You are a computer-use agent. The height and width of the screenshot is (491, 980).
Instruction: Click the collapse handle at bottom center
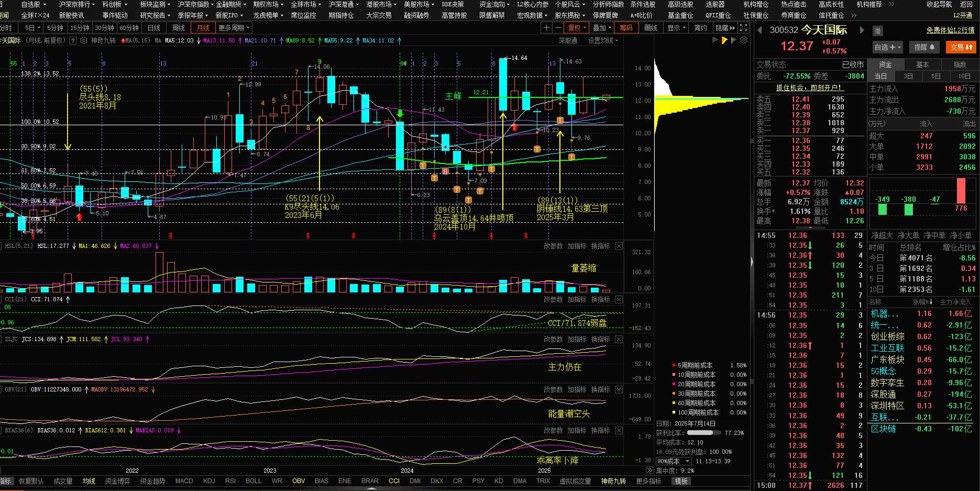pos(371,488)
